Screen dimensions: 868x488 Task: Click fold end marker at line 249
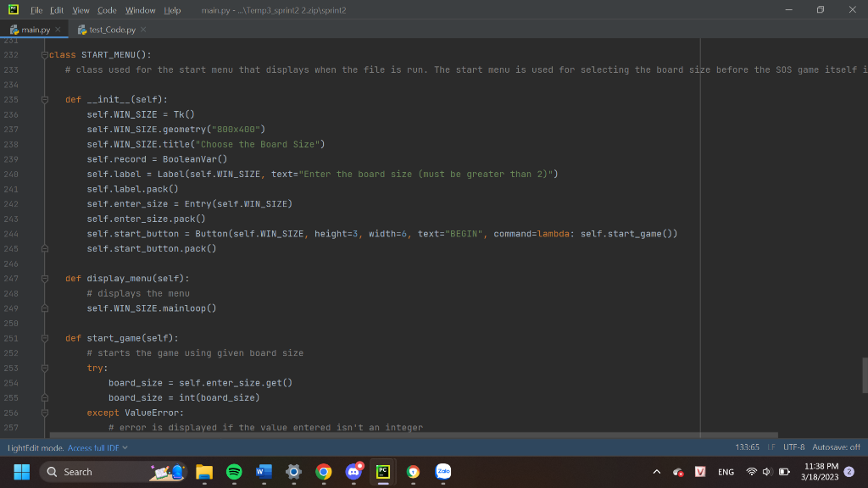tap(45, 308)
